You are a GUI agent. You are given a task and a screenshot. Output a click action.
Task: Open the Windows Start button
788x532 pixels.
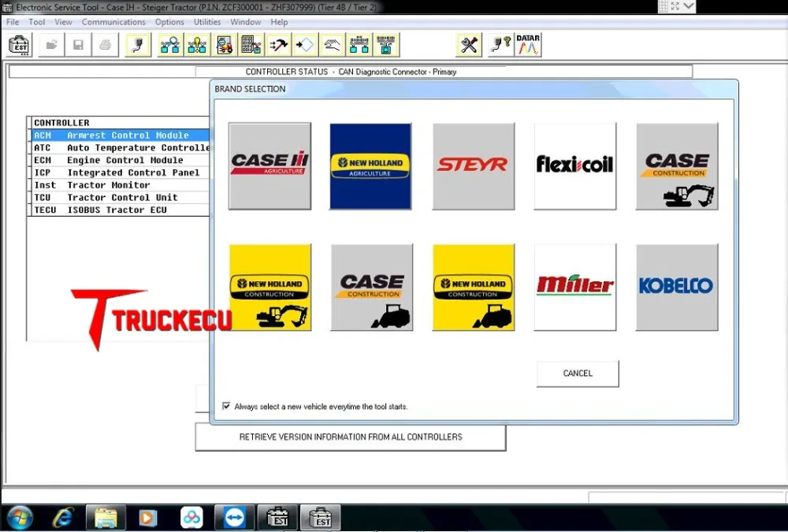(x=20, y=518)
